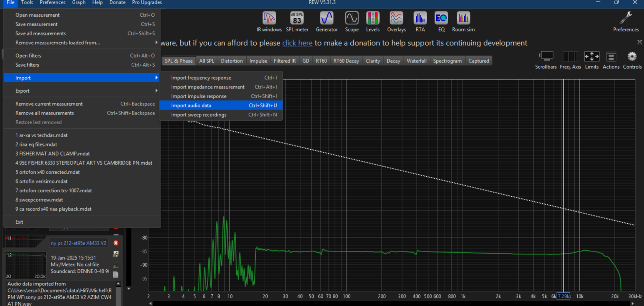Remove the sony ps 212 measurement (red X)

(116, 243)
